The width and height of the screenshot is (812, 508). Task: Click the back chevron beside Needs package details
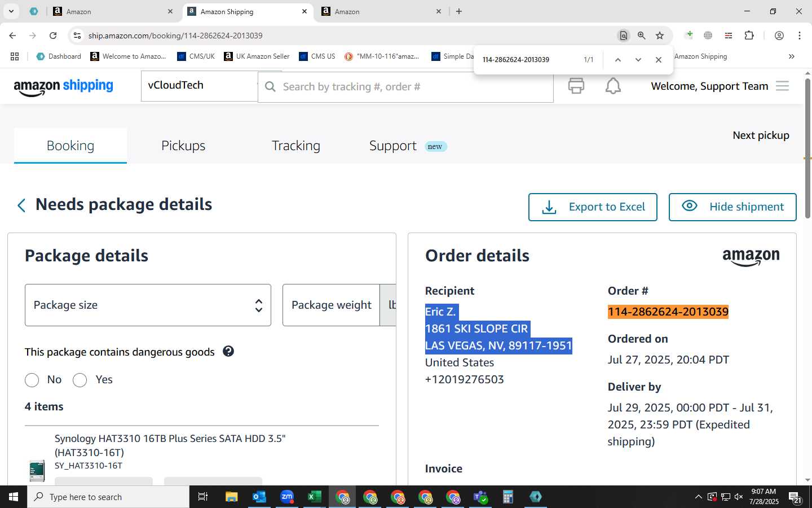pyautogui.click(x=21, y=205)
